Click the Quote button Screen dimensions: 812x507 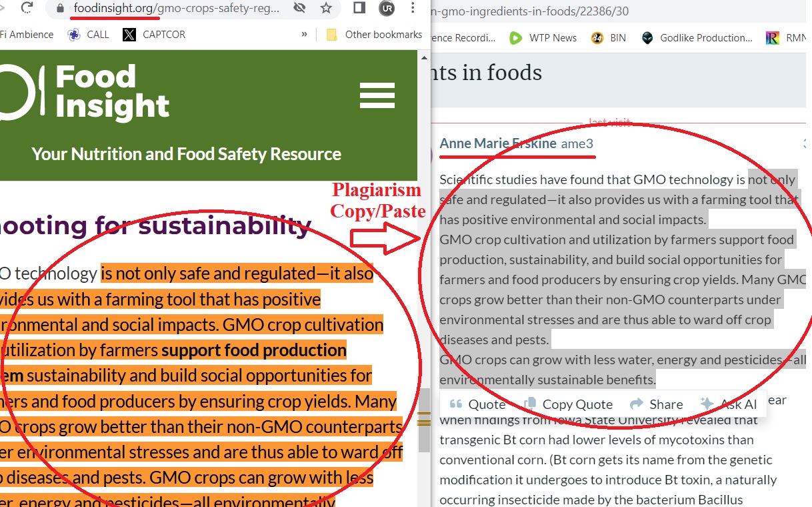coord(477,404)
